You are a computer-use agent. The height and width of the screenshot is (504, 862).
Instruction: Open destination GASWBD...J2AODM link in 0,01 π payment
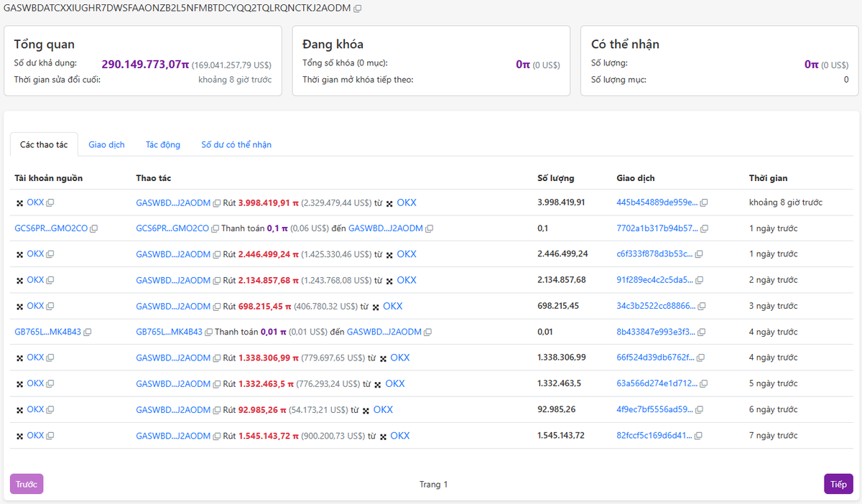pyautogui.click(x=384, y=332)
